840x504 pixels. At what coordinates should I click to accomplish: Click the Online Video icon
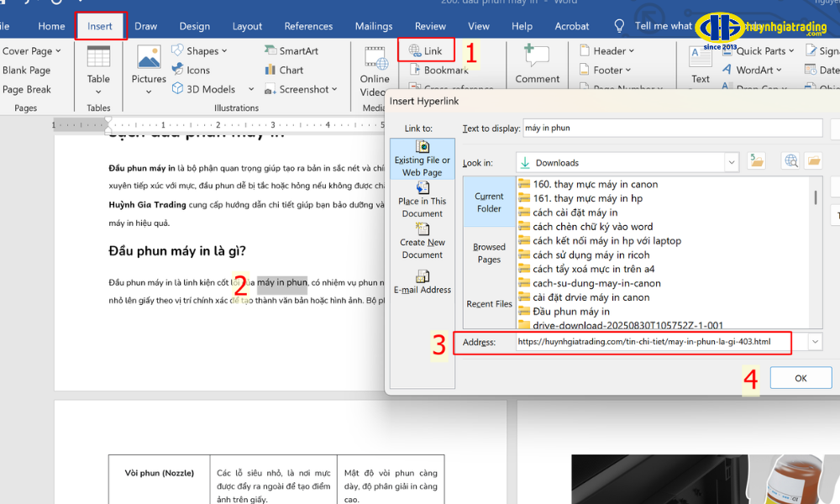pos(376,59)
